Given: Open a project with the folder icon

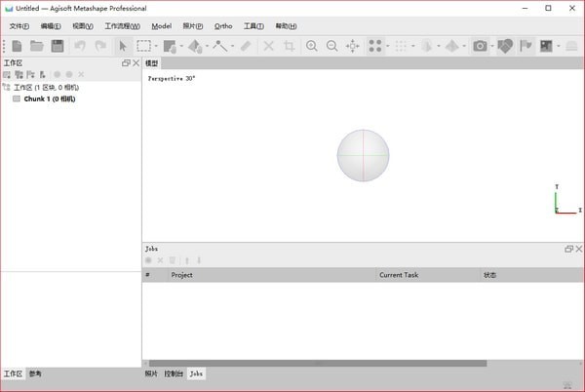Looking at the screenshot, I should click(x=37, y=46).
